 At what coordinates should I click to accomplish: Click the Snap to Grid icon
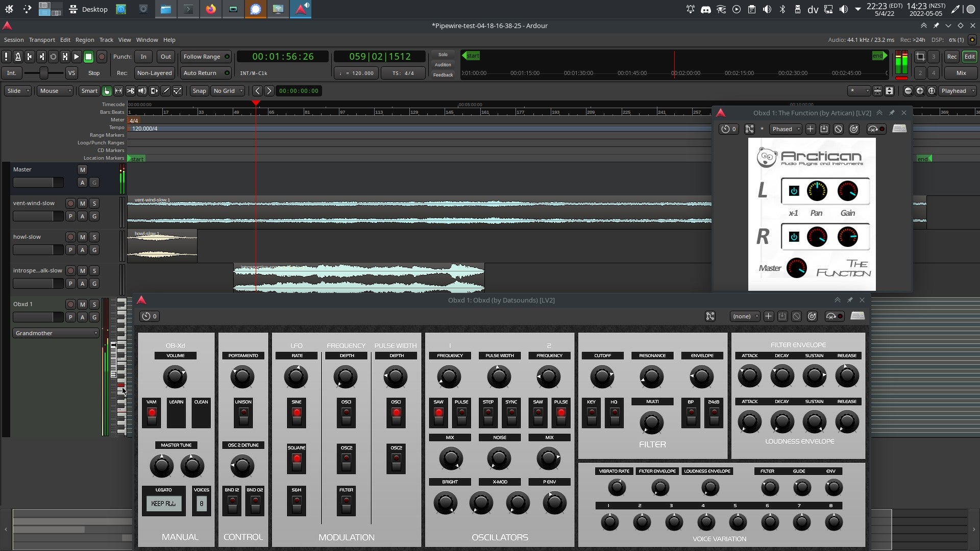(x=199, y=91)
